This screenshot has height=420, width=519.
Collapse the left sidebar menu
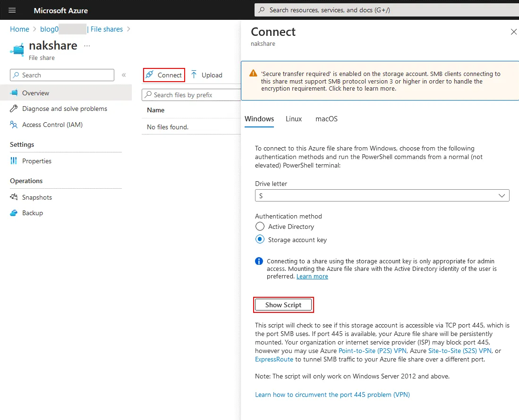(x=124, y=75)
